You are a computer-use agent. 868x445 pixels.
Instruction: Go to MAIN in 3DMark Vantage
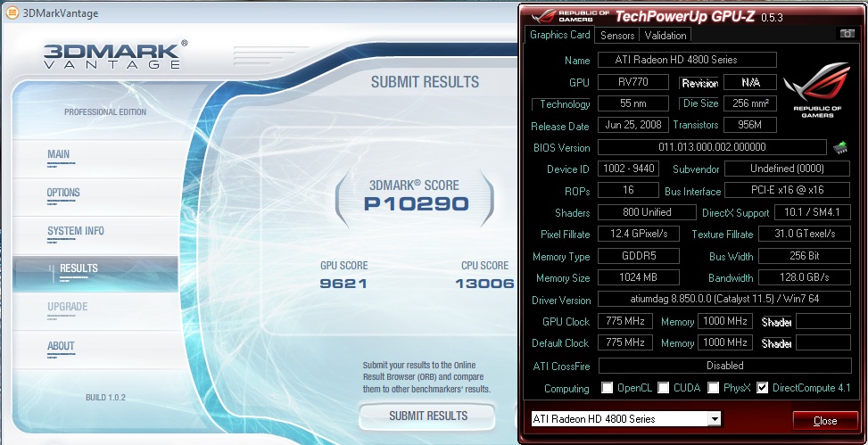58,154
